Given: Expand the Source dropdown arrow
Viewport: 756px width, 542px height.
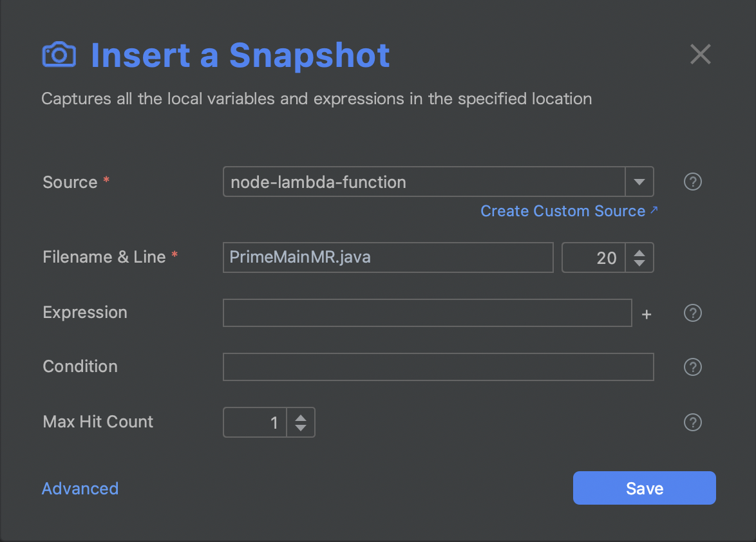Looking at the screenshot, I should 639,182.
